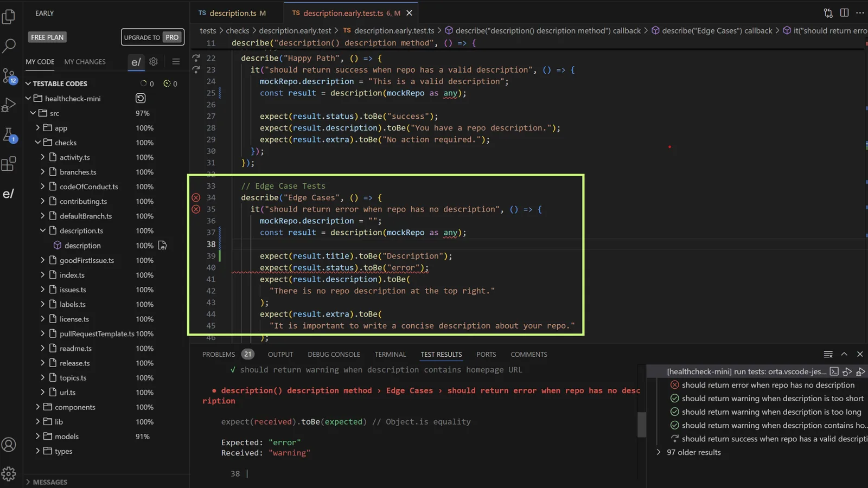Switch to the PORTS panel tab
This screenshot has width=868, height=488.
pyautogui.click(x=486, y=354)
